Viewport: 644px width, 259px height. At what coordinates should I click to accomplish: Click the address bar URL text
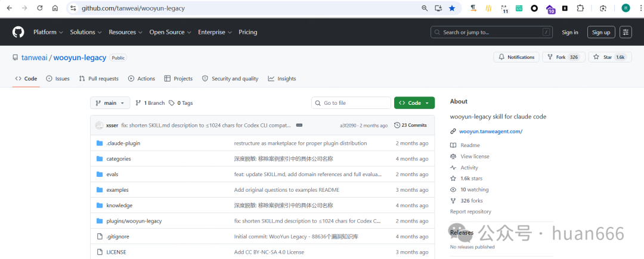point(133,8)
